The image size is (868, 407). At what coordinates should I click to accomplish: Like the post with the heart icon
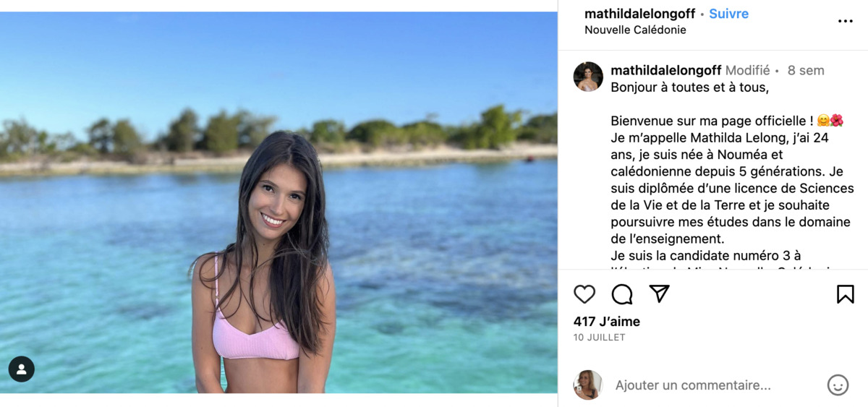click(584, 294)
